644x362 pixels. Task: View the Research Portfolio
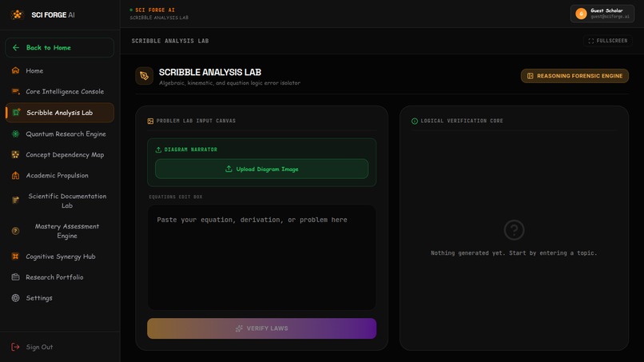(x=60, y=277)
